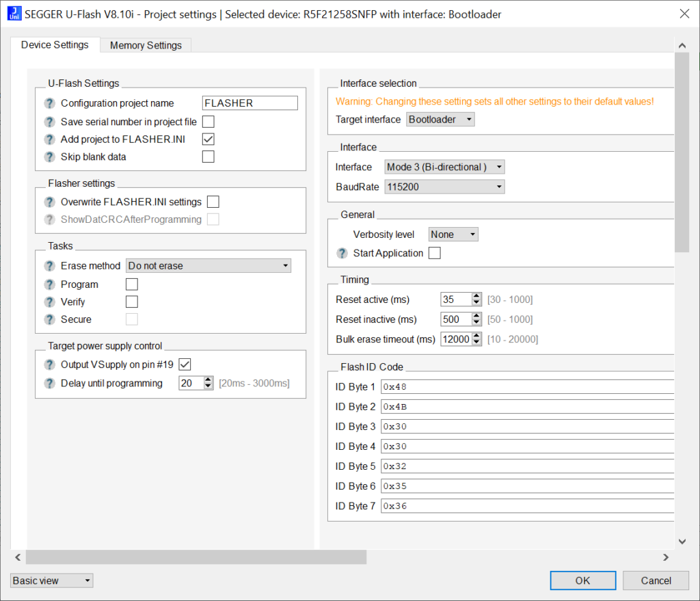Click help icon next to Program
Screen dimensions: 700x601
[x=49, y=284]
